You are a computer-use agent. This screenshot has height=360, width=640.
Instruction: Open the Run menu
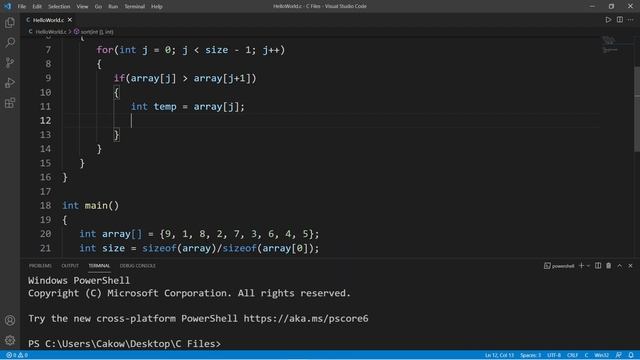tap(113, 7)
